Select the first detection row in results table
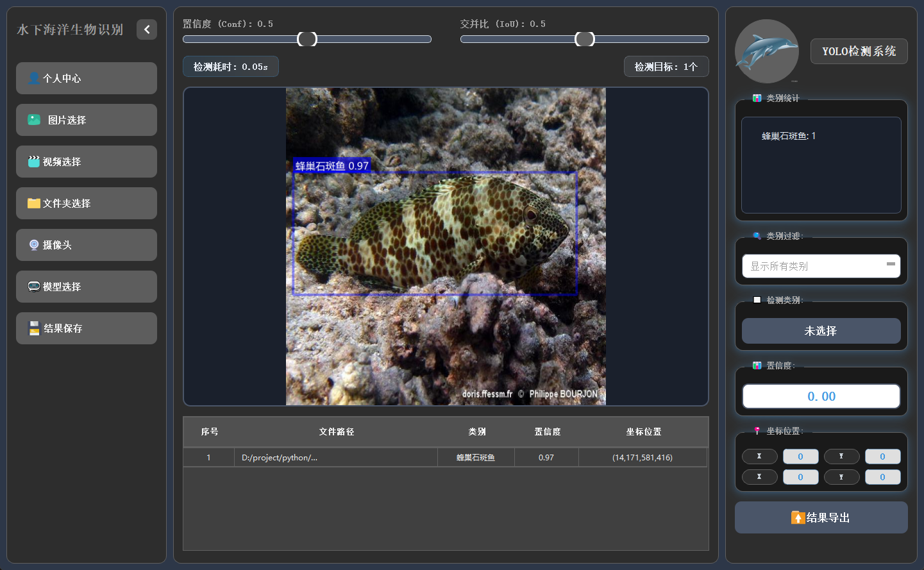This screenshot has width=924, height=570. (x=445, y=458)
